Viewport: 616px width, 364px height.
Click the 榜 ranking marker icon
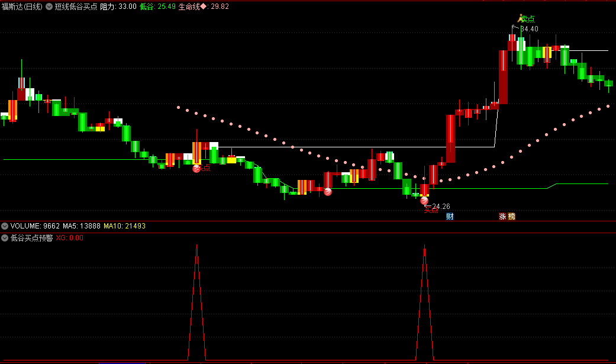(x=511, y=217)
